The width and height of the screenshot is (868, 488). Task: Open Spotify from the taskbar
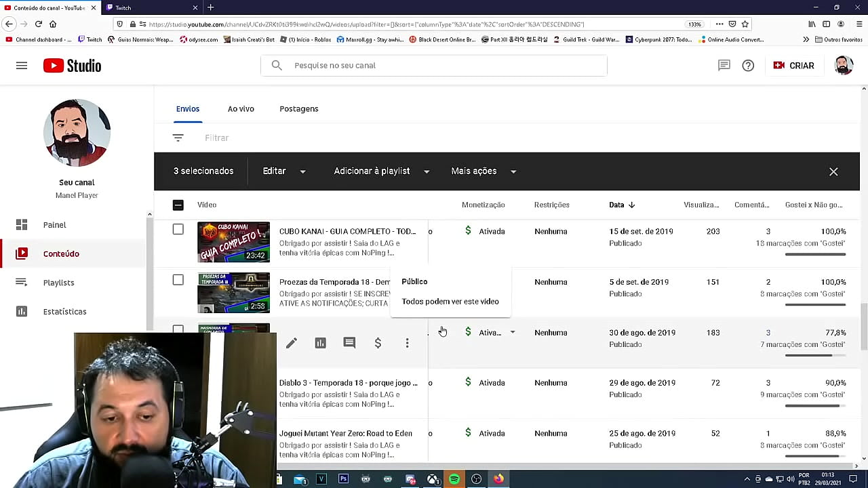tap(454, 479)
